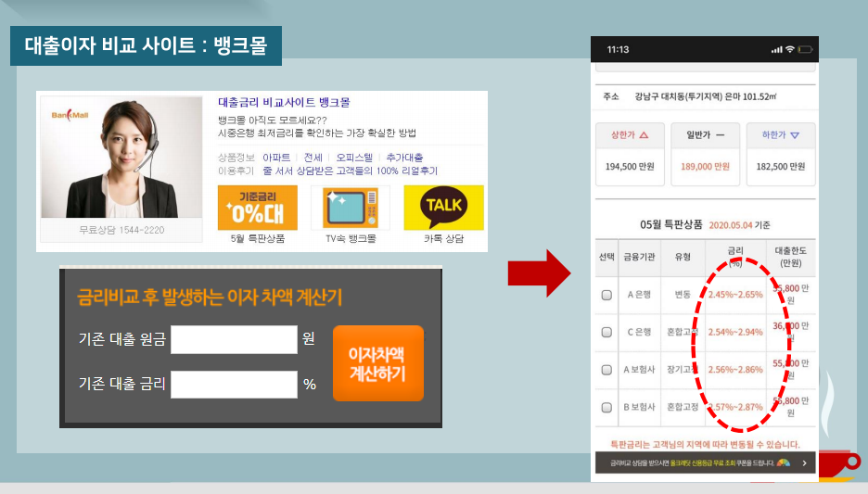Focus the 기존 대출 원금 input field

pyautogui.click(x=234, y=339)
